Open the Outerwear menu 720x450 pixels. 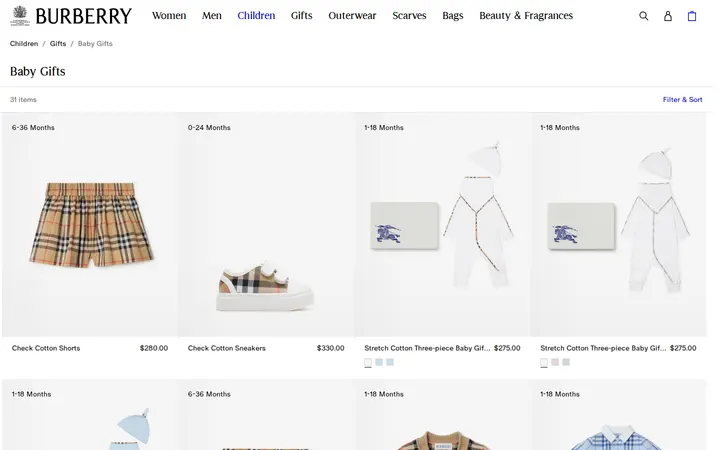(352, 16)
